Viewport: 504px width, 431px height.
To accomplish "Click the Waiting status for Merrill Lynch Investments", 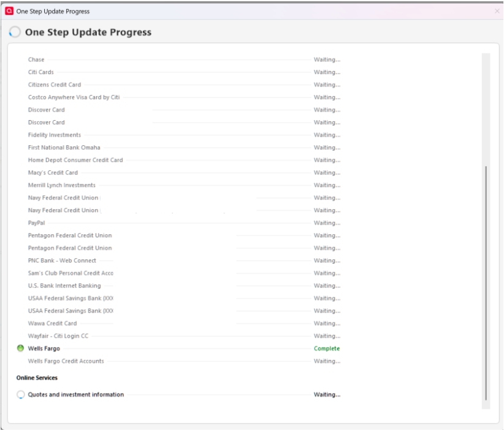I will click(327, 185).
